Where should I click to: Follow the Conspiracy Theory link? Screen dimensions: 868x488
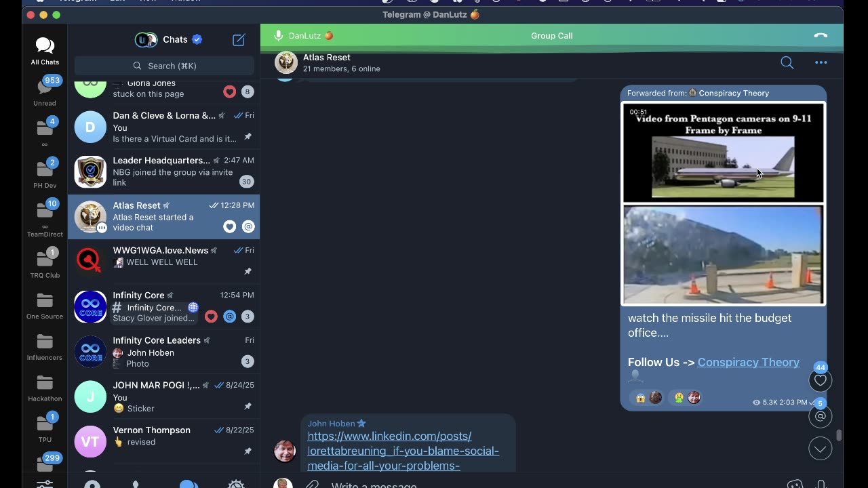pos(748,362)
